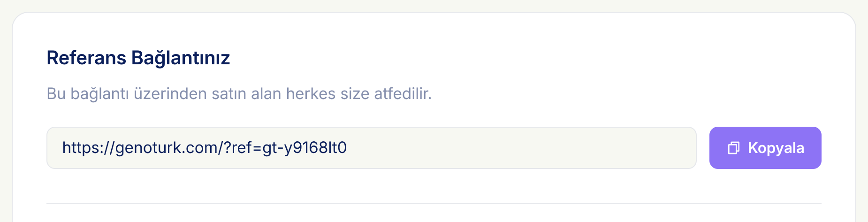Viewport: 868px width, 222px height.
Task: Click the 'gt-y9168lt0' referral code in the URL
Action: pyautogui.click(x=305, y=148)
